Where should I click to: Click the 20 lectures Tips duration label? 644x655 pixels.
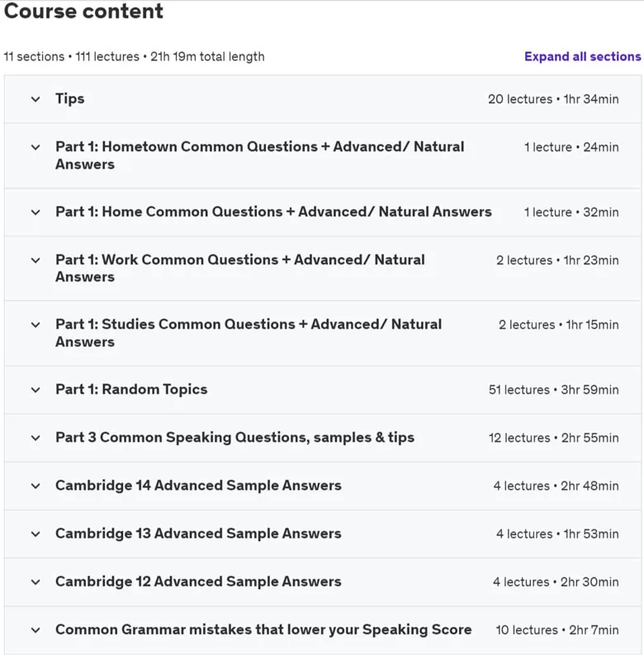(553, 99)
